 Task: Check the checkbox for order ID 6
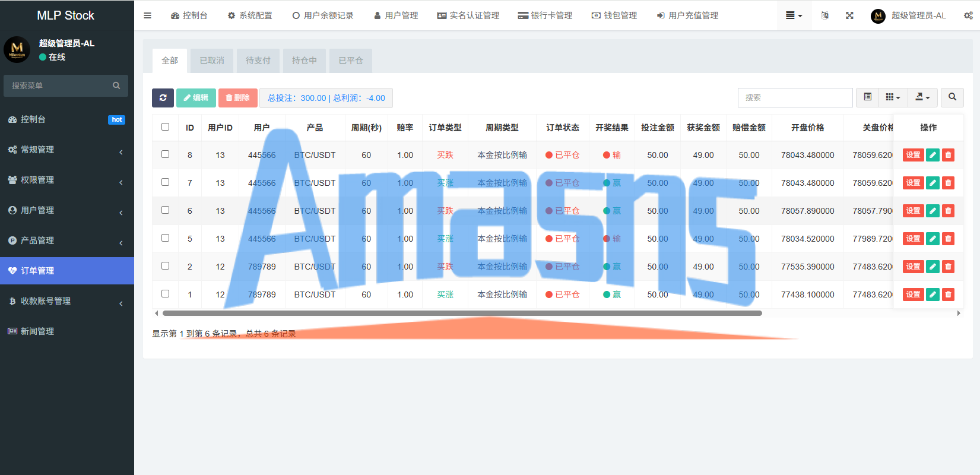tap(165, 210)
